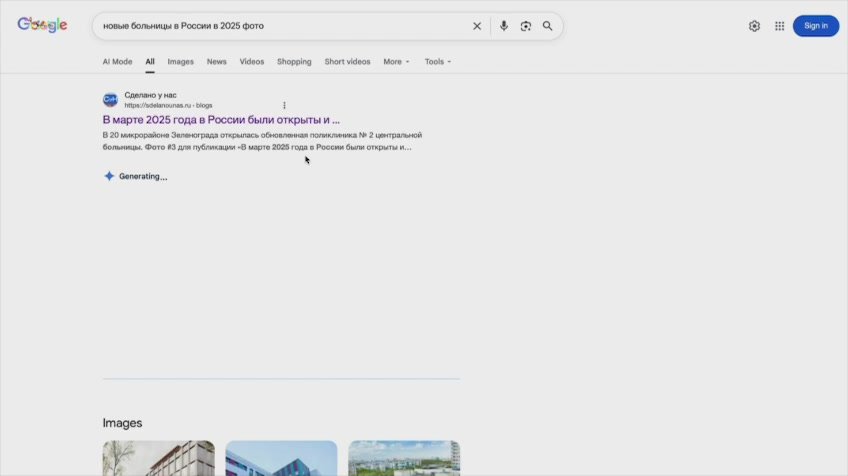Viewport: 848px width, 476px height.
Task: Start voice search with microphone icon
Action: click(x=504, y=26)
